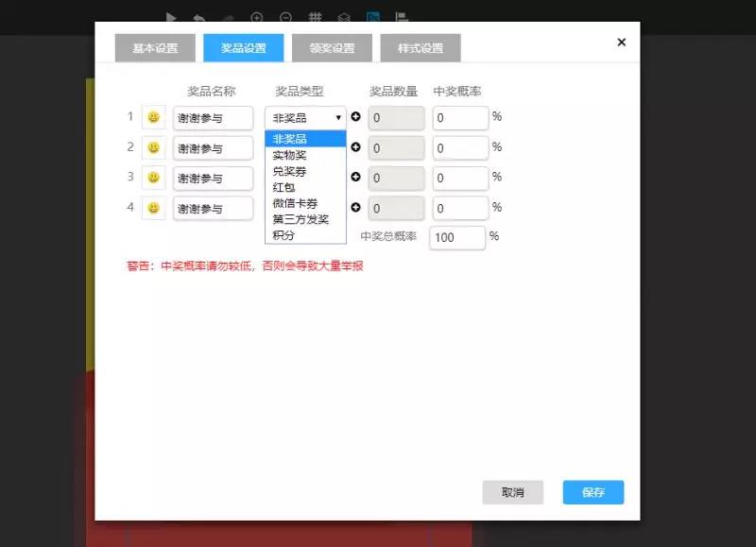Click the plus icon in prize row 4
This screenshot has height=547, width=756.
click(356, 207)
